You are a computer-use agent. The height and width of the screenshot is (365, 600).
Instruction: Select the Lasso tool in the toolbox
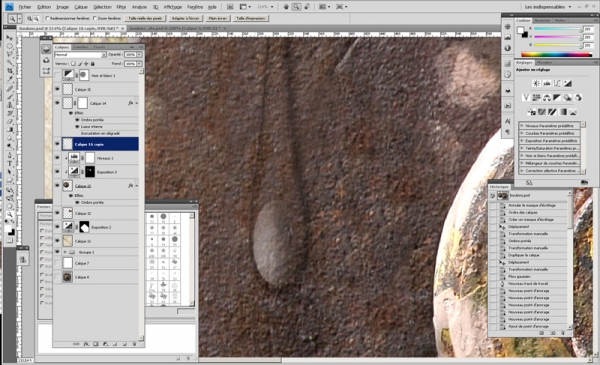(10, 54)
